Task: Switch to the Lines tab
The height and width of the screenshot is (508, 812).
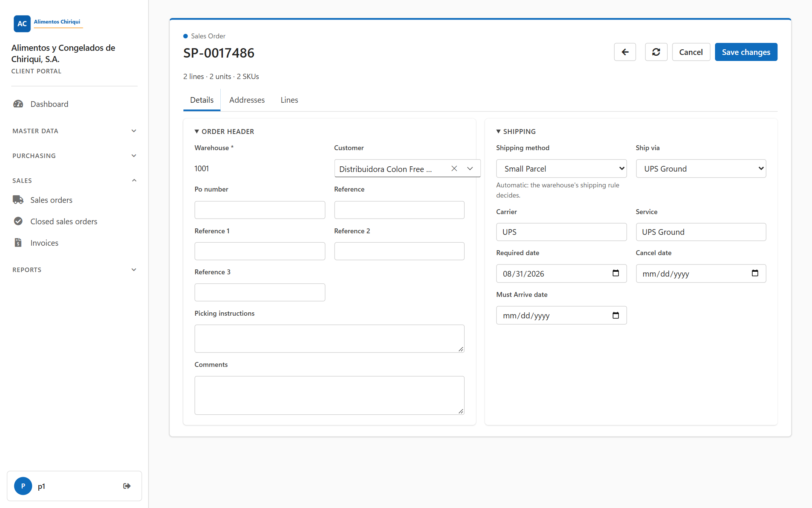Action: [289, 100]
